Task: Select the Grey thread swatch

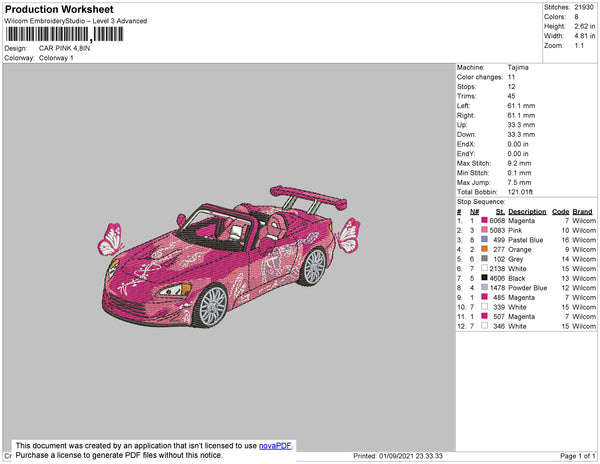Action: pos(486,259)
